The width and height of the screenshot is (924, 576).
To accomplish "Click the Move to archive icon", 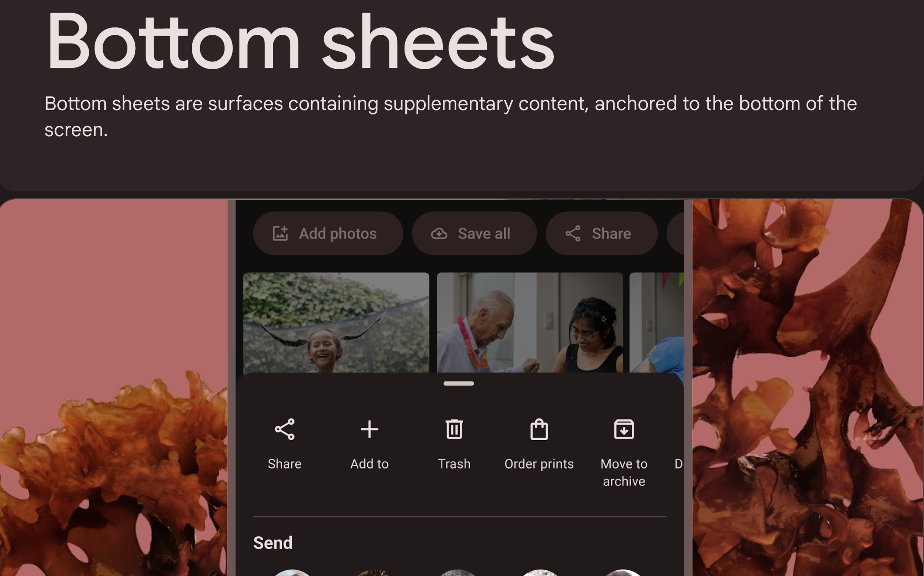I will coord(623,429).
